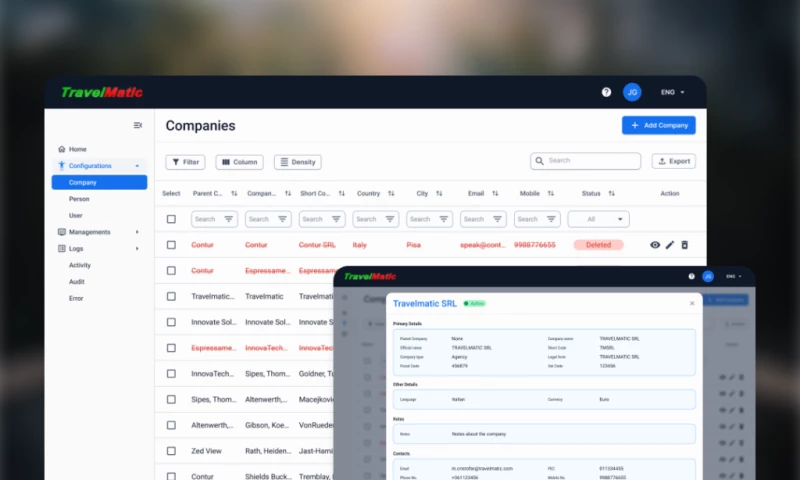Open JG avatar in the second window header

pos(708,276)
